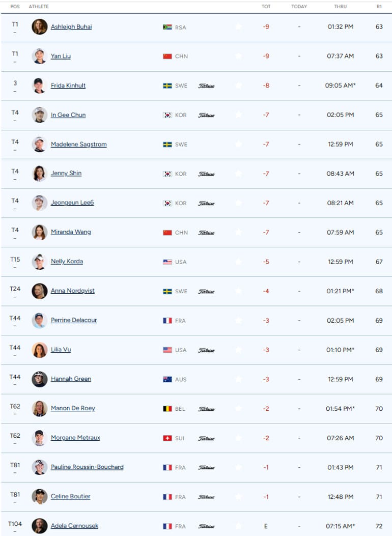The height and width of the screenshot is (536, 392).
Task: Click Switzerland flag for Morgane Metraux
Action: pyautogui.click(x=167, y=438)
